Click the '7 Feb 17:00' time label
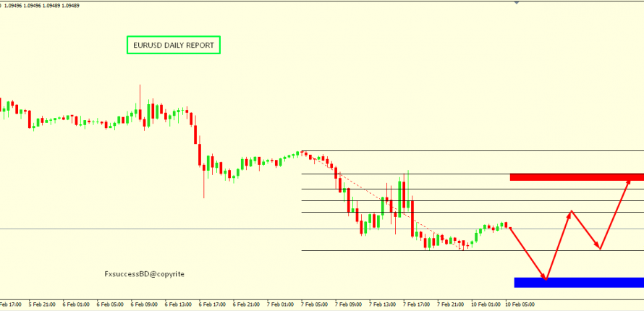Screen dimensions: 644x311 coord(418,304)
